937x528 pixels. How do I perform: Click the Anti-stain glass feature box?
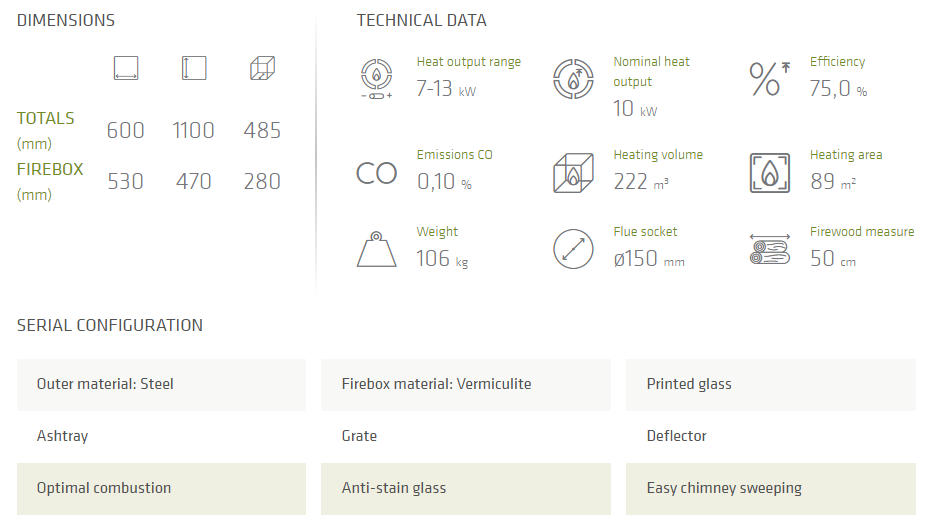(465, 488)
